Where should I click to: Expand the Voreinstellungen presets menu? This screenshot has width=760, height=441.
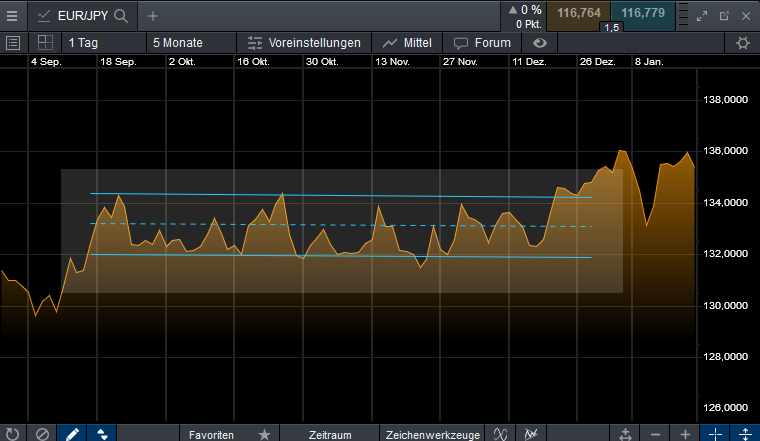[x=304, y=43]
